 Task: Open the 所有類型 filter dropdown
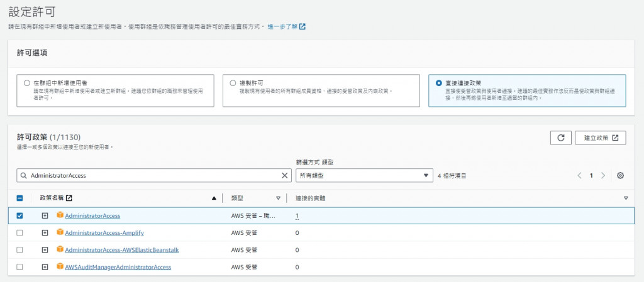pyautogui.click(x=364, y=175)
